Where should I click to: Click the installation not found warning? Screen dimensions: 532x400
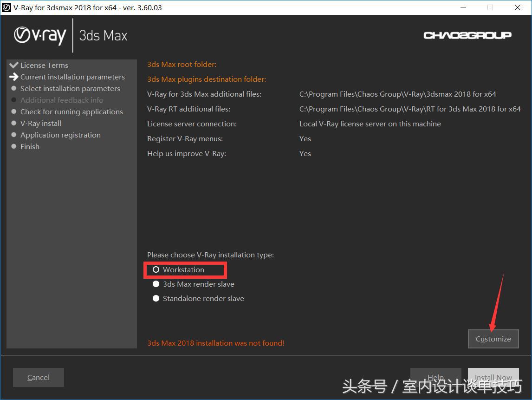[216, 343]
